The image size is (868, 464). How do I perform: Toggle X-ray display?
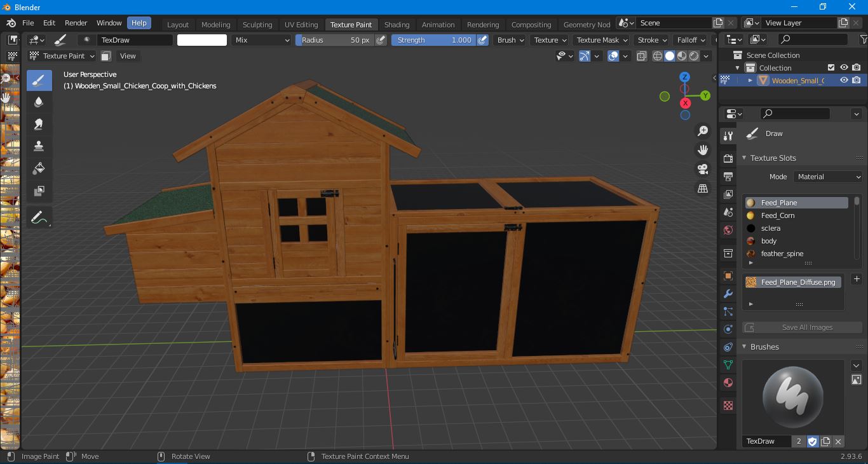coord(642,56)
